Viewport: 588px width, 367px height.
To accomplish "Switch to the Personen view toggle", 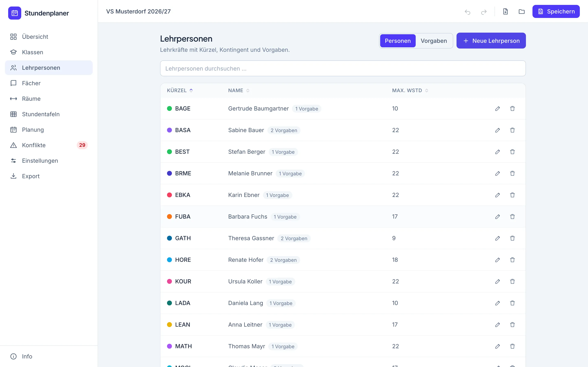I will point(398,41).
